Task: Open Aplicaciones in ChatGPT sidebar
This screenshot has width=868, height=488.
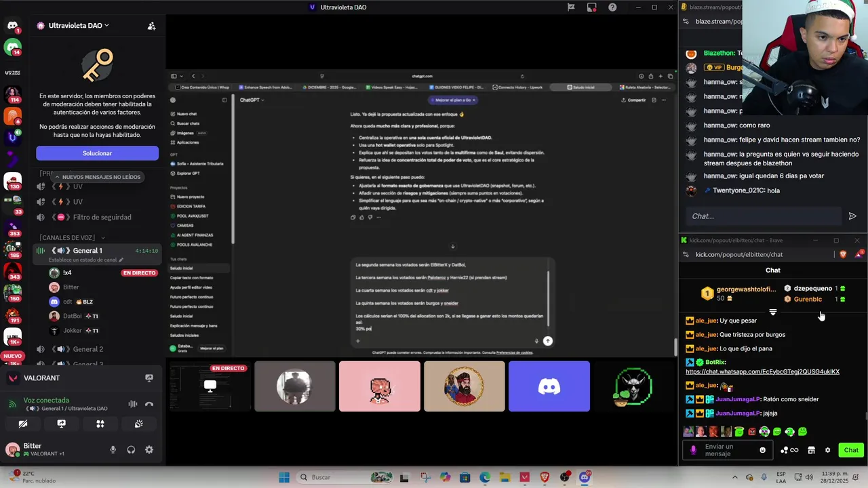Action: pyautogui.click(x=188, y=142)
